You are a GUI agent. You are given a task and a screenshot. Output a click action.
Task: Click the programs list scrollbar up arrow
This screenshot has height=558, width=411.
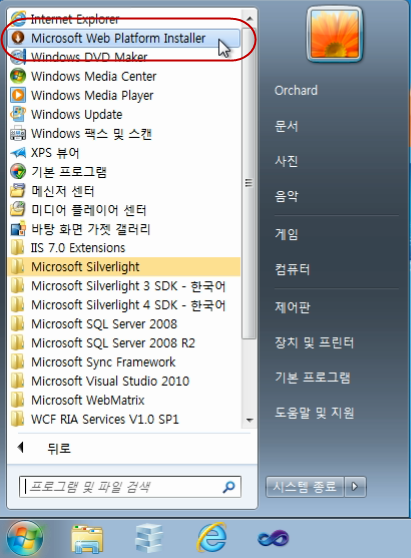[x=249, y=18]
